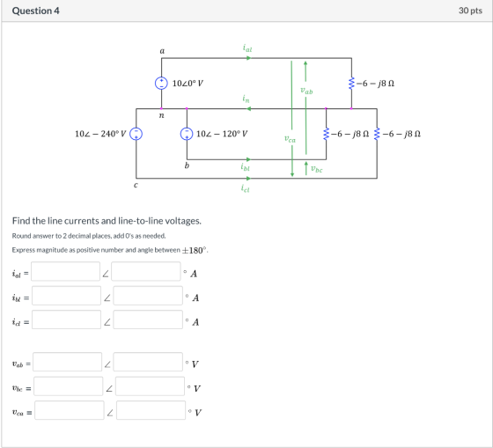Click the v_bc magnitude input field

[x=69, y=386]
